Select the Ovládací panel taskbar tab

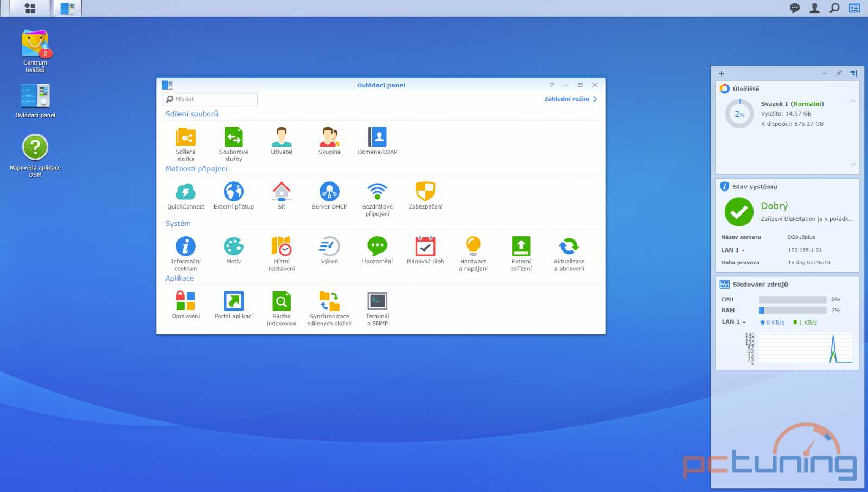tap(68, 8)
